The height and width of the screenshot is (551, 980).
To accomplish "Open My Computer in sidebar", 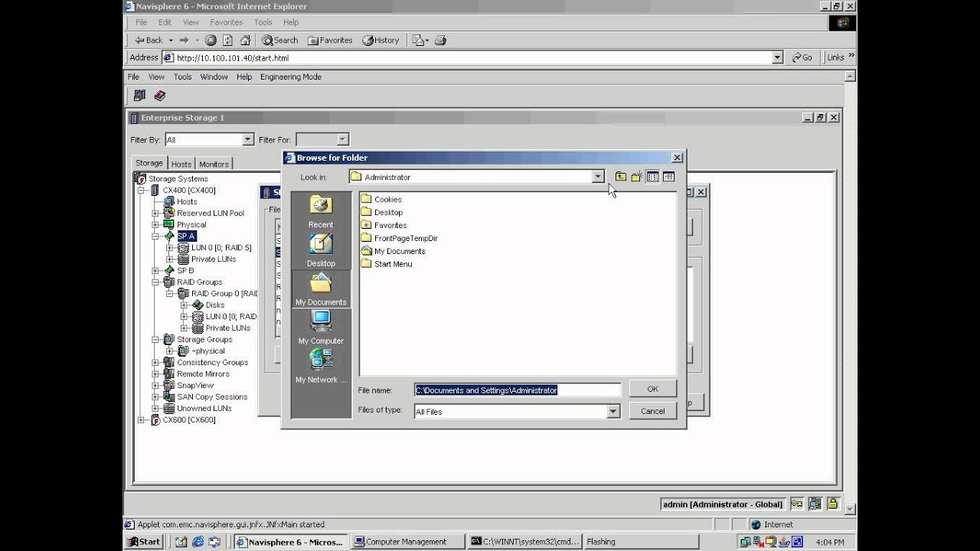I will click(321, 328).
